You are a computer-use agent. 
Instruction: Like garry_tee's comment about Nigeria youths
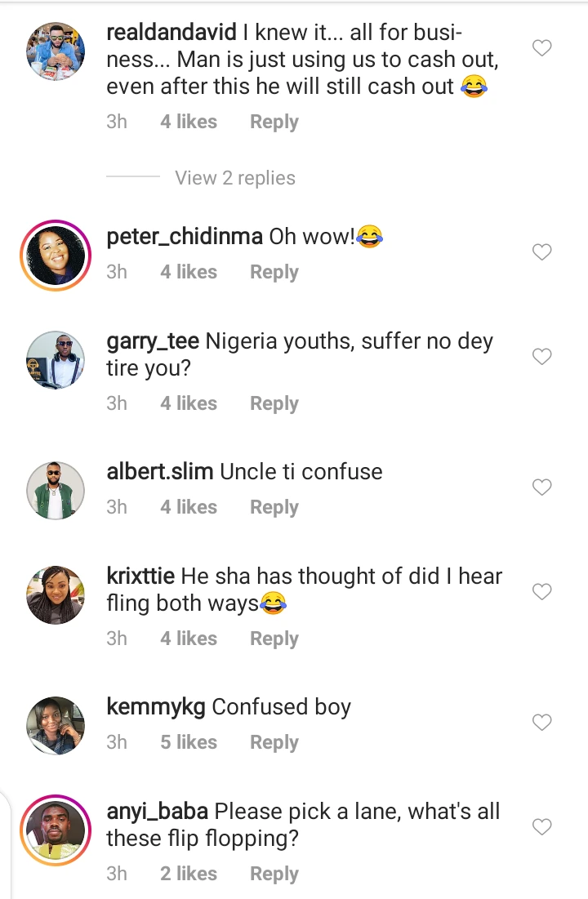pyautogui.click(x=541, y=356)
